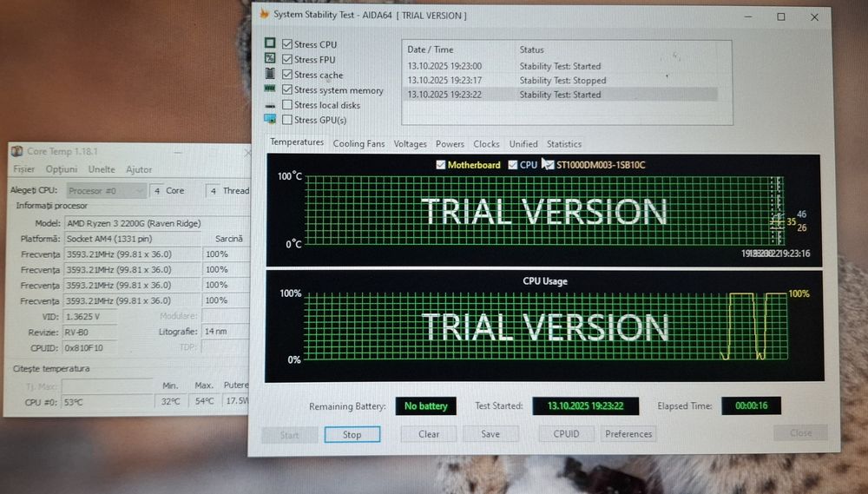
Task: Click the No battery indicator
Action: point(425,406)
